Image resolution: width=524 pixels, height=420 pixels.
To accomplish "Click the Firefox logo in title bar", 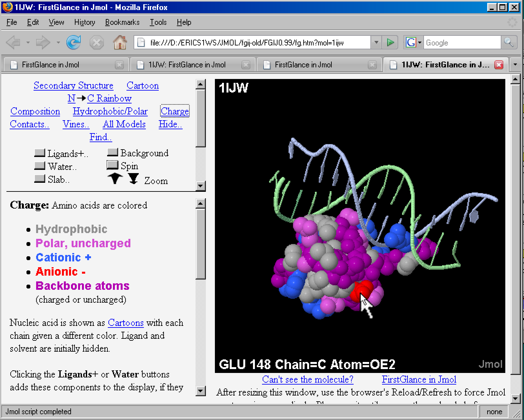I will coord(7,7).
